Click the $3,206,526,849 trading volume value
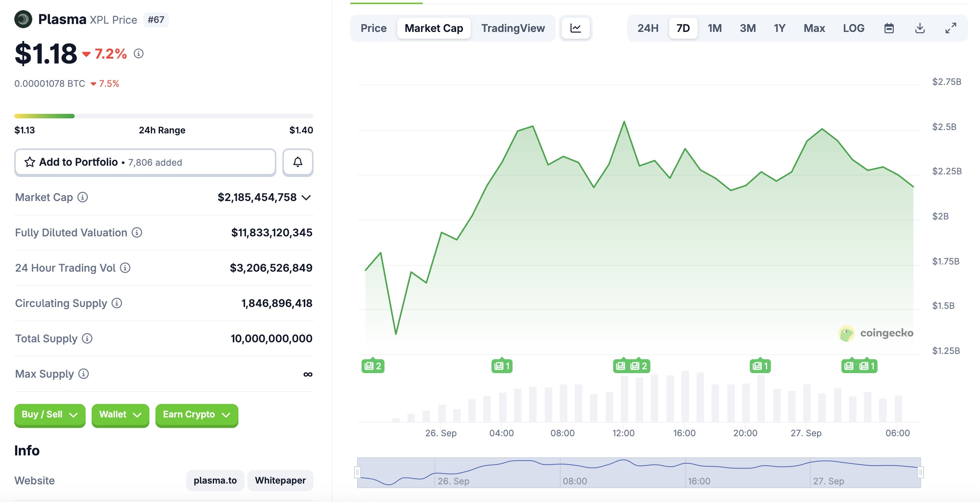 [x=271, y=268]
